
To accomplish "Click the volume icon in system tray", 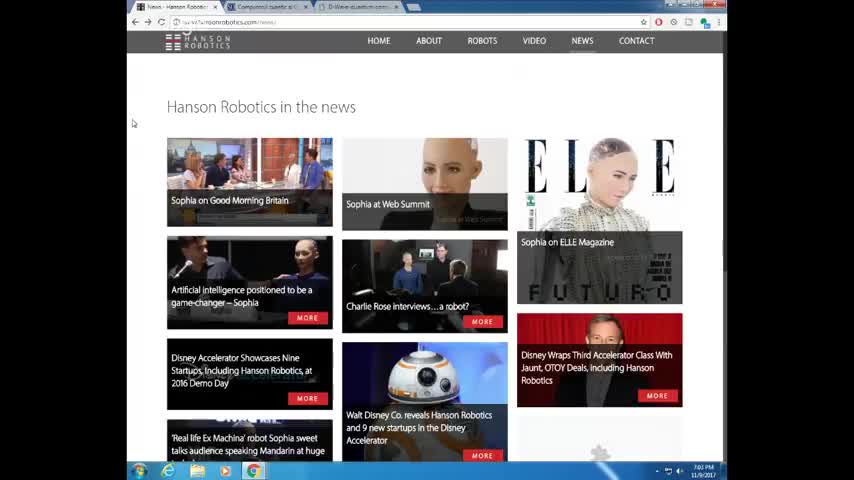I will (x=679, y=471).
